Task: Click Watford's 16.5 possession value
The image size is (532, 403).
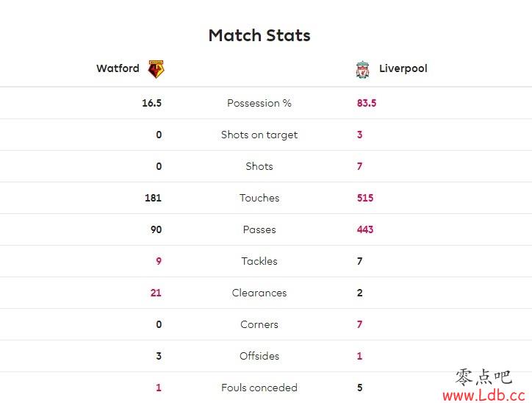Action: 151,103
